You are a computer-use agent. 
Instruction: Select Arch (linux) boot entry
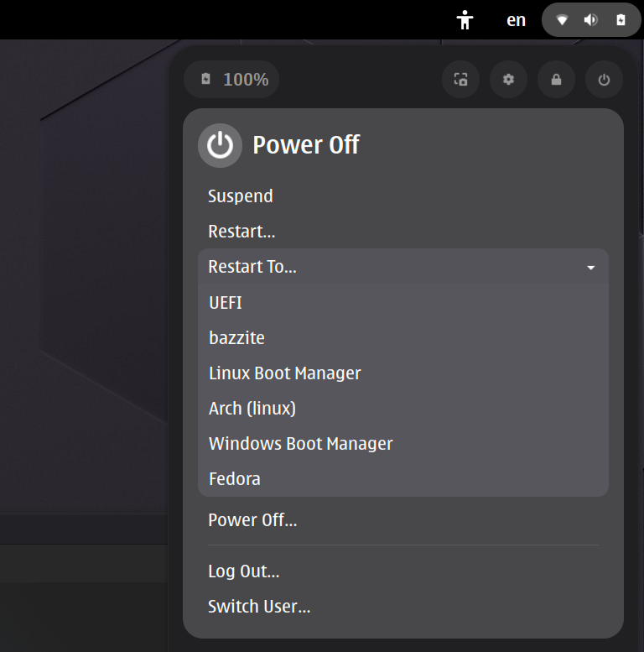click(403, 409)
